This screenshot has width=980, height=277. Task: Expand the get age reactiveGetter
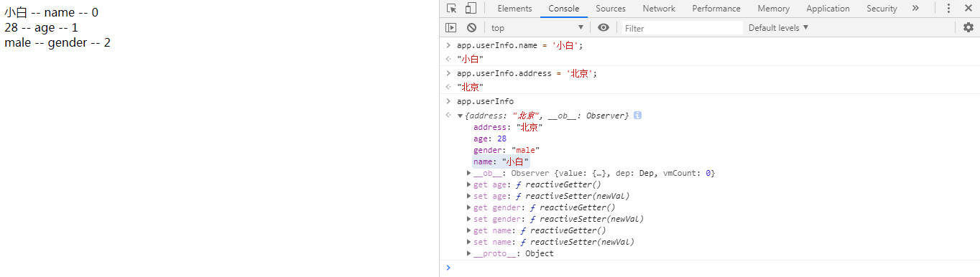point(469,184)
